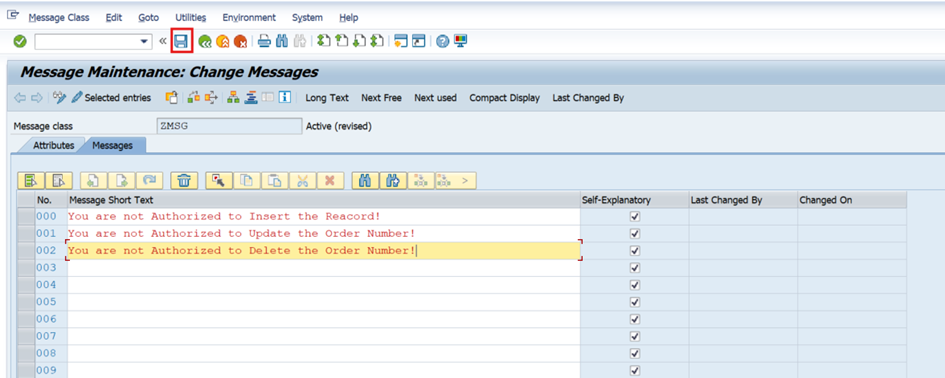Open the command field dropdown arrow
Image resolution: width=945 pixels, height=378 pixels.
[143, 42]
